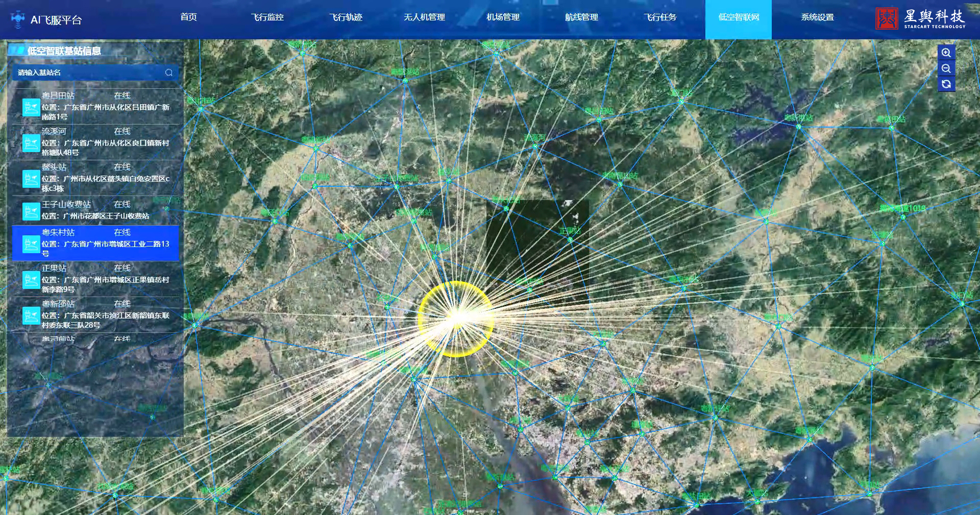Select 正果站 station row

[96, 279]
